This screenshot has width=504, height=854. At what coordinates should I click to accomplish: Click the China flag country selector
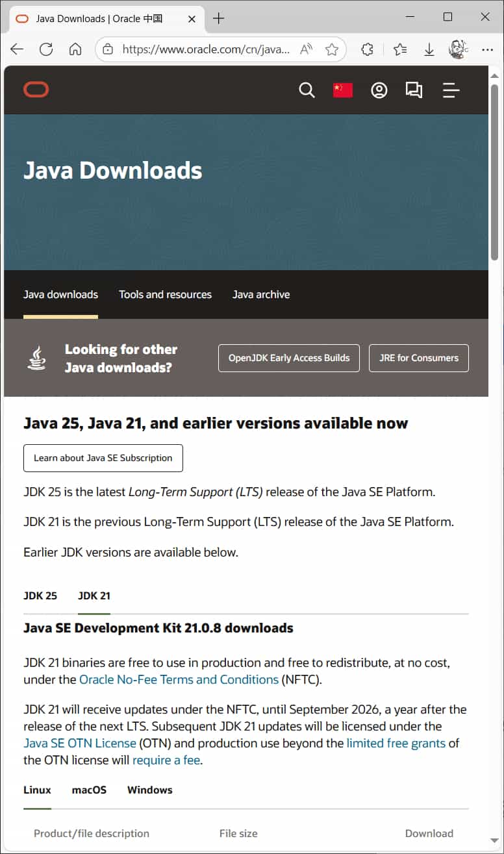(342, 90)
